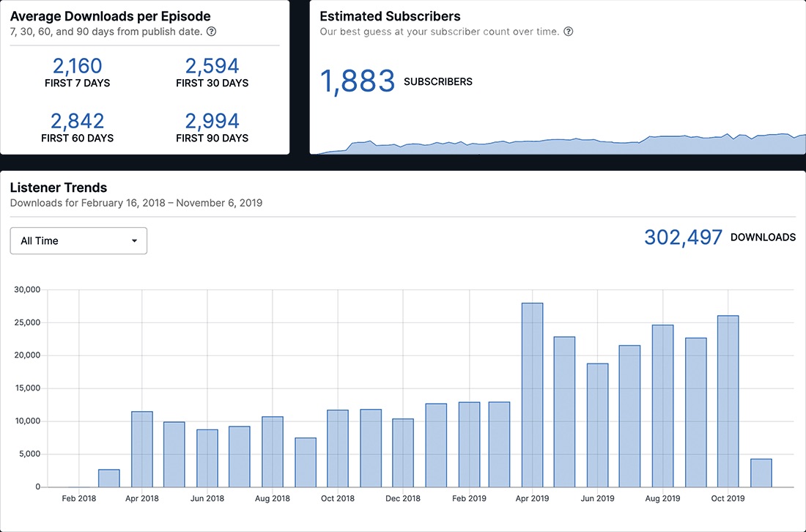The image size is (806, 532).
Task: Click the FIRST 30 DAYS label
Action: click(212, 84)
